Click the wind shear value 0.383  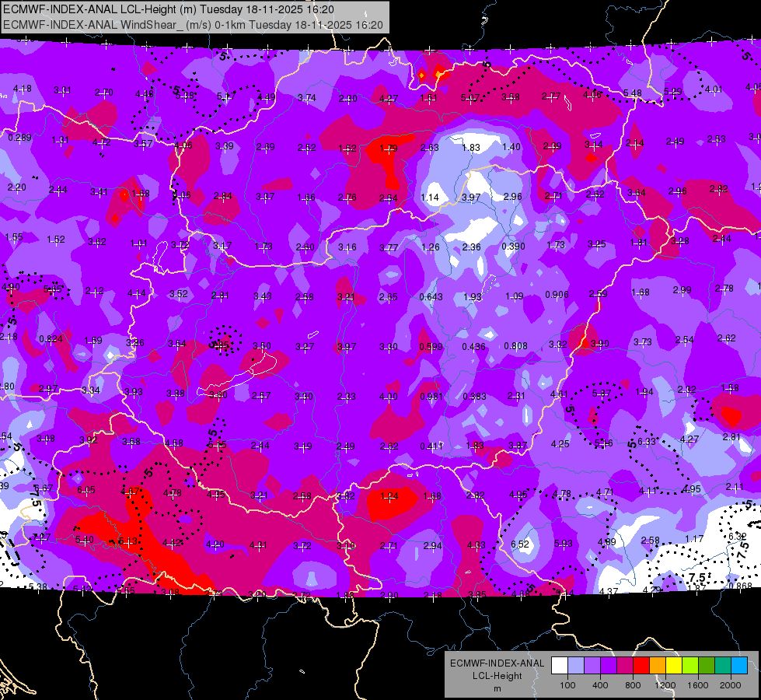474,397
